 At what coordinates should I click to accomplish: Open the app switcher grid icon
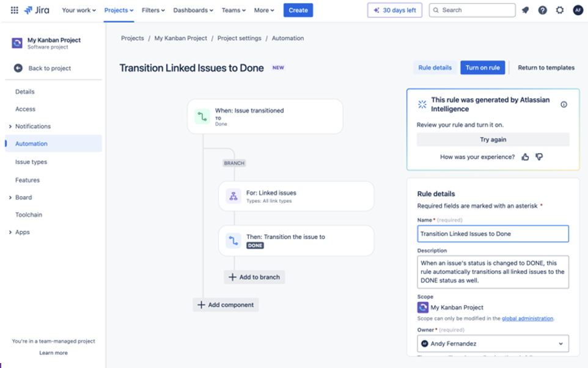14,10
